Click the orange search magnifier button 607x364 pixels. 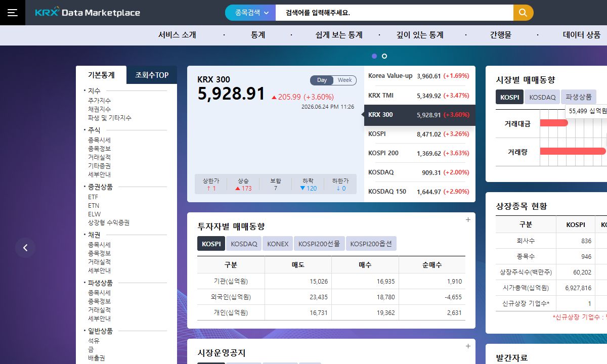coord(524,13)
